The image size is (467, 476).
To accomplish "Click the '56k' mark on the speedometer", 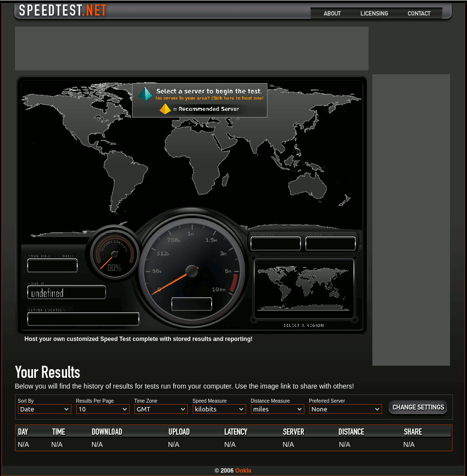I will point(157,271).
